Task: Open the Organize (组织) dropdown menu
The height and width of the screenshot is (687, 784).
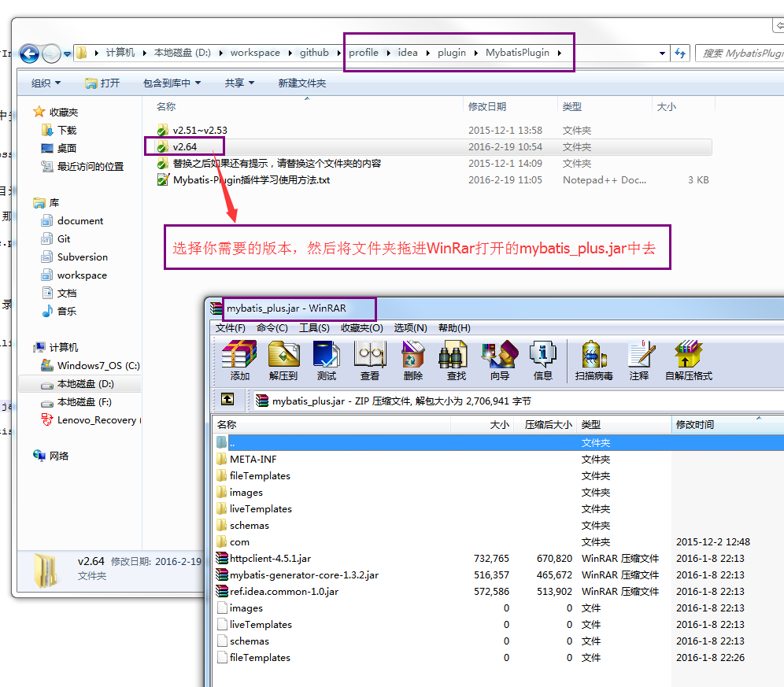Action: pos(46,83)
